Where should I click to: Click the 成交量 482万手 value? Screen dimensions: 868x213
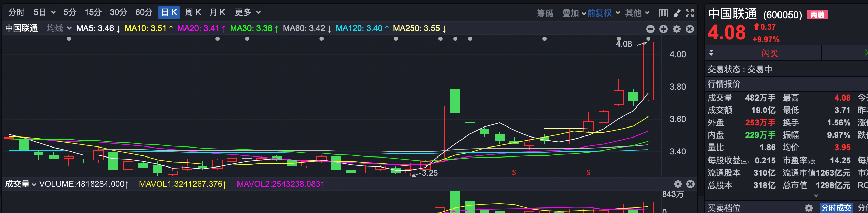[760, 98]
